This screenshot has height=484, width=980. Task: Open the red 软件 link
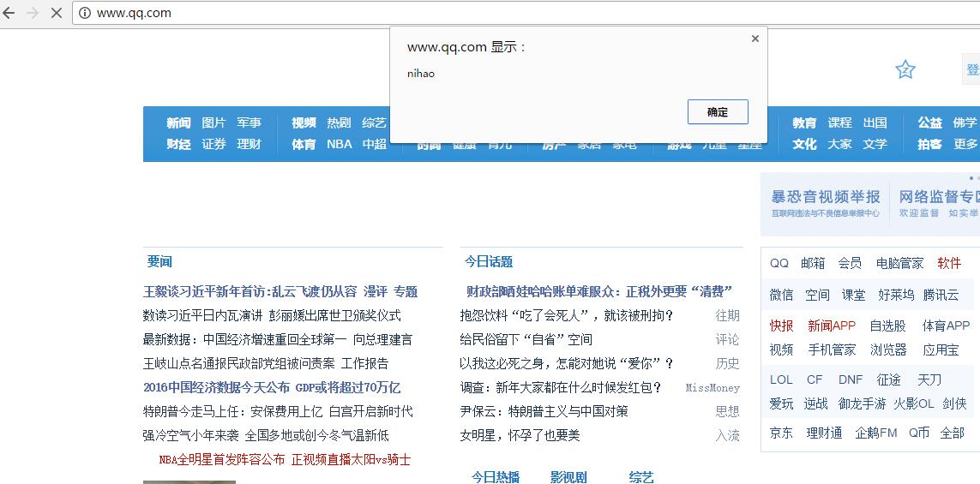tap(949, 264)
